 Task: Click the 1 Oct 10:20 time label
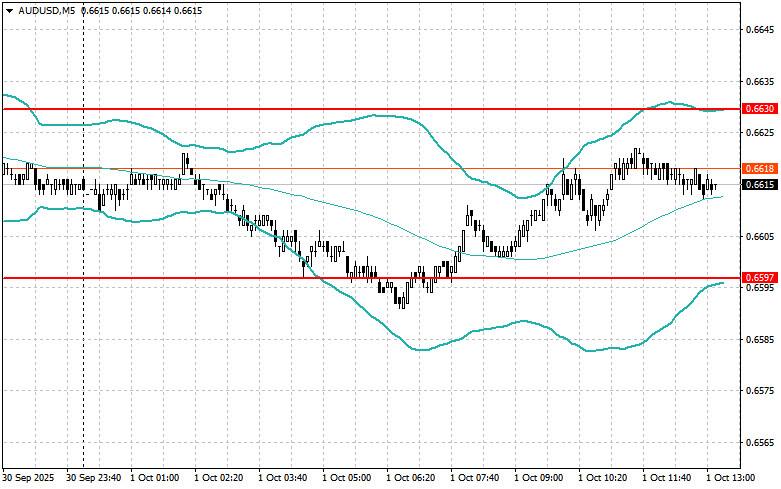[x=603, y=478]
